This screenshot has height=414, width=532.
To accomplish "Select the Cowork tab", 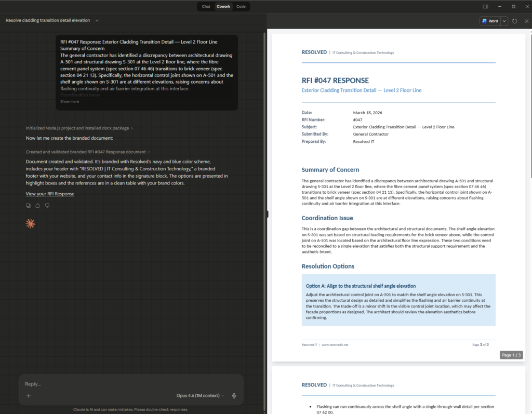I will click(223, 7).
